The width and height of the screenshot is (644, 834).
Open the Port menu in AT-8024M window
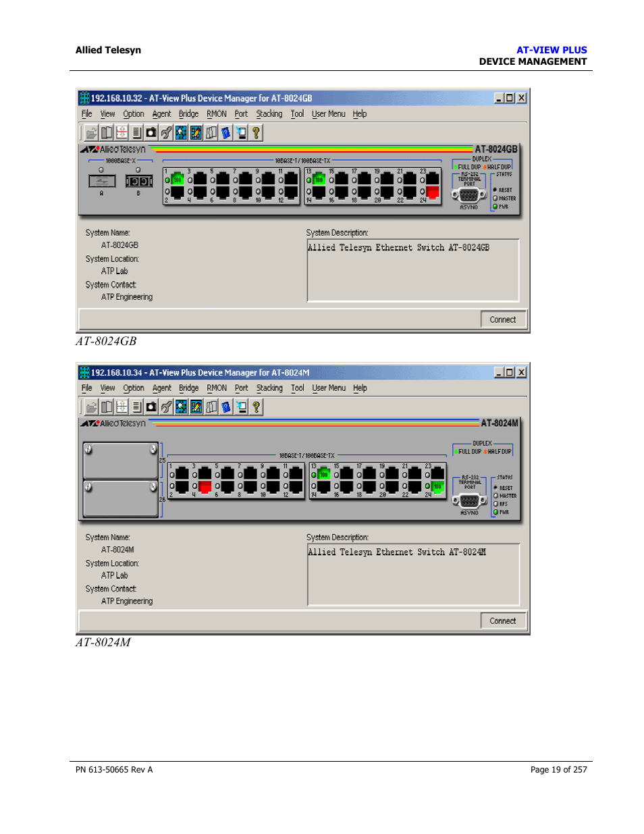coord(242,388)
